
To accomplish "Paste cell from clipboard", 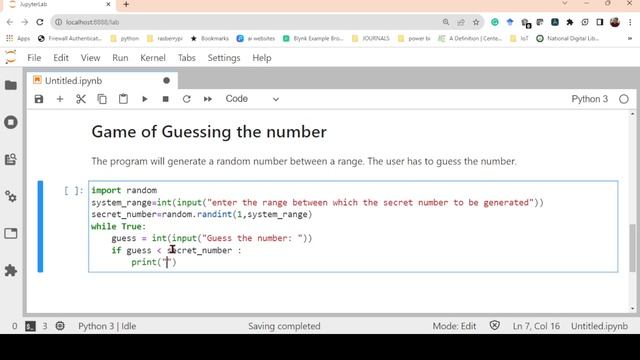I will point(123,99).
